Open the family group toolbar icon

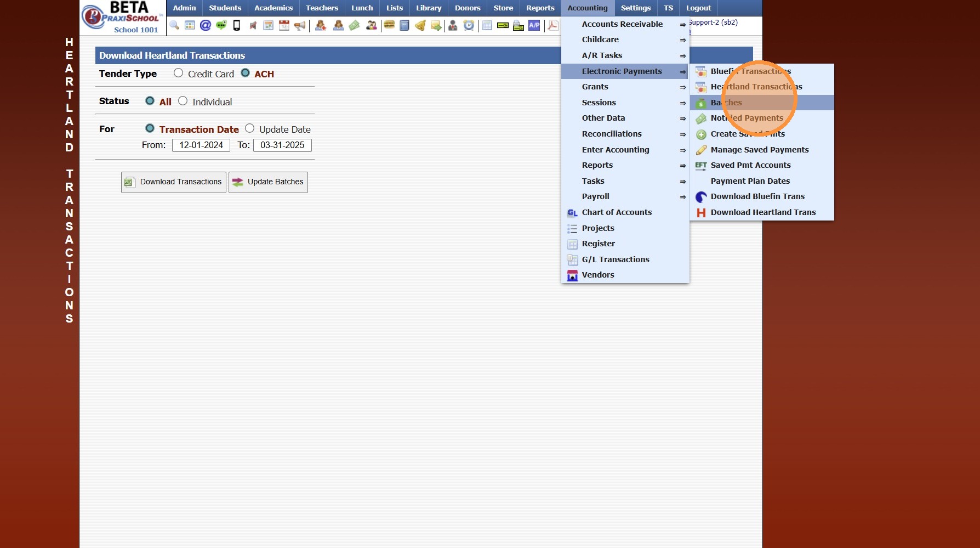coord(372,25)
